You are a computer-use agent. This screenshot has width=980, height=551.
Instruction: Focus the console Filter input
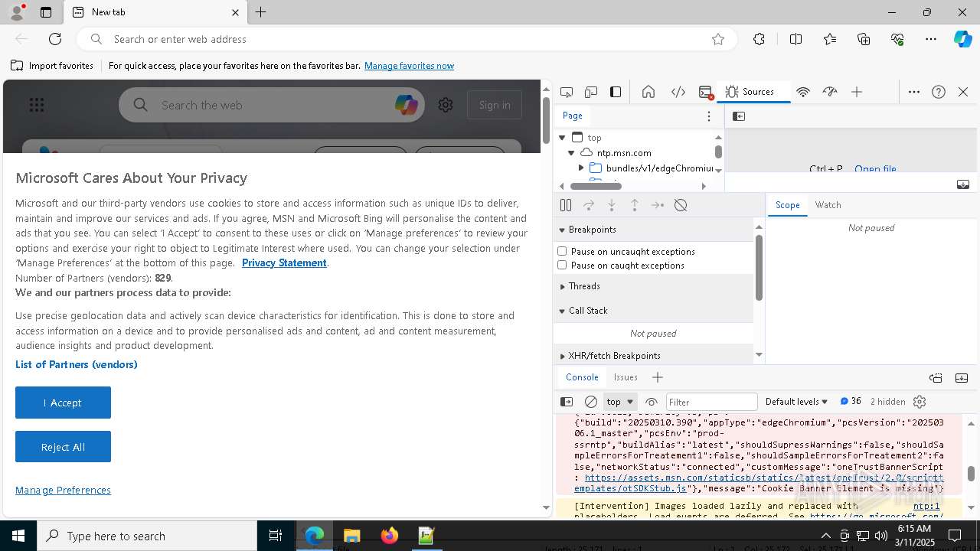point(711,402)
